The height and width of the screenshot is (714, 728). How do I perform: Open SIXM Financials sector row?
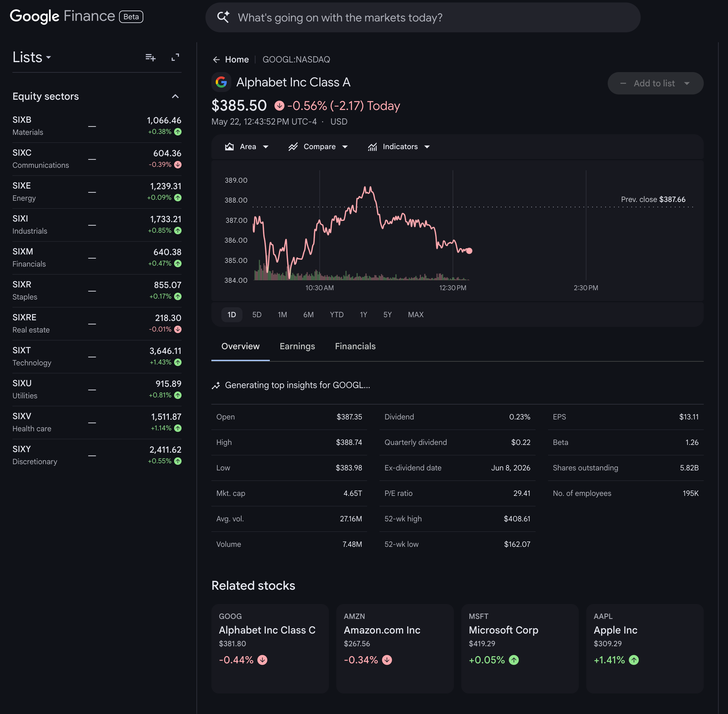(97, 258)
